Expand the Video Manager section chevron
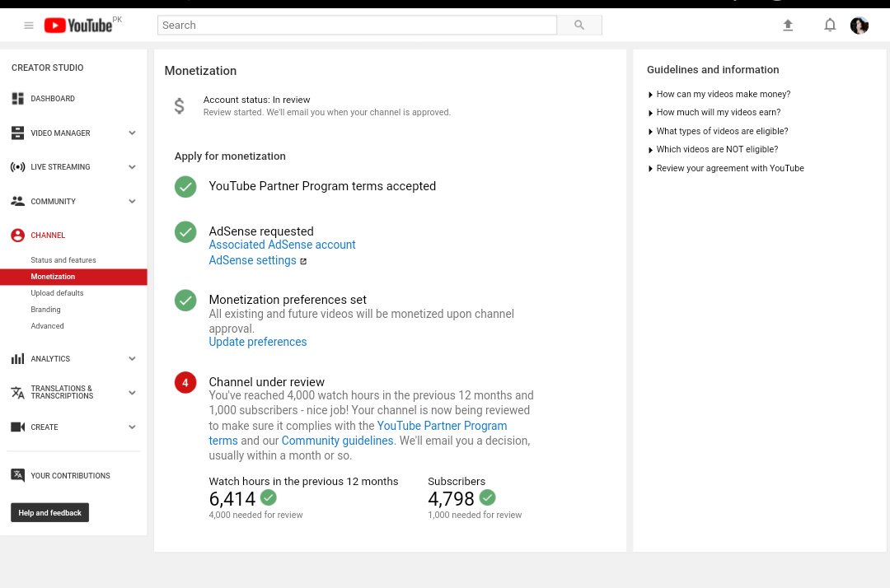890x588 pixels. (x=132, y=133)
